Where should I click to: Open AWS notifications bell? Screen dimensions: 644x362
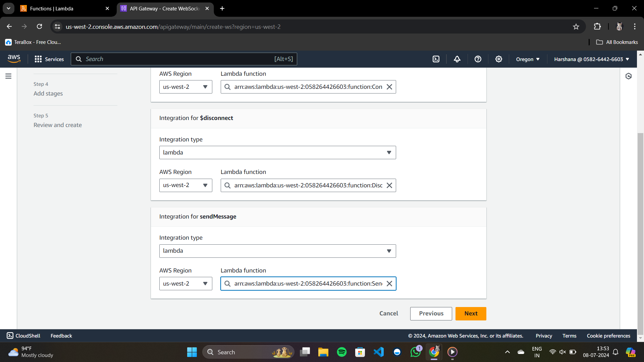coord(457,59)
